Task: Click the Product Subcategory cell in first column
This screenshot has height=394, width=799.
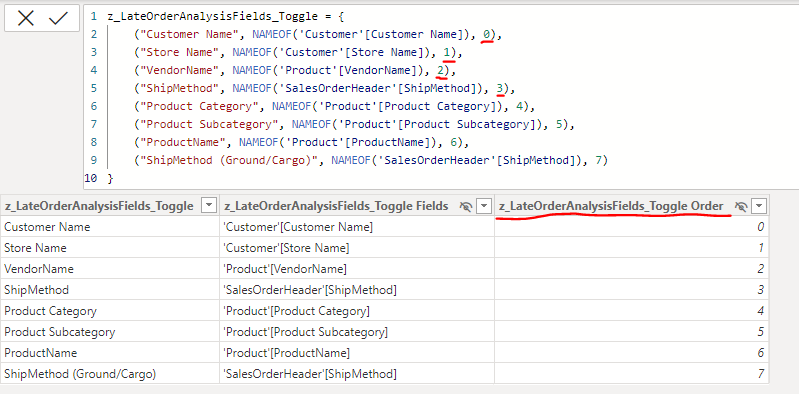Action: pos(110,332)
